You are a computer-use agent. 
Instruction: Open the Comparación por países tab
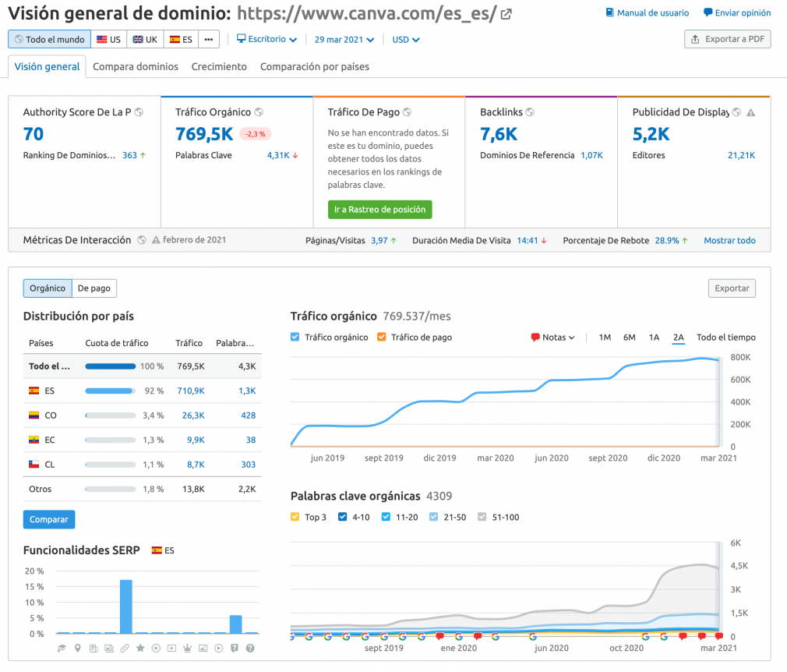(x=315, y=67)
